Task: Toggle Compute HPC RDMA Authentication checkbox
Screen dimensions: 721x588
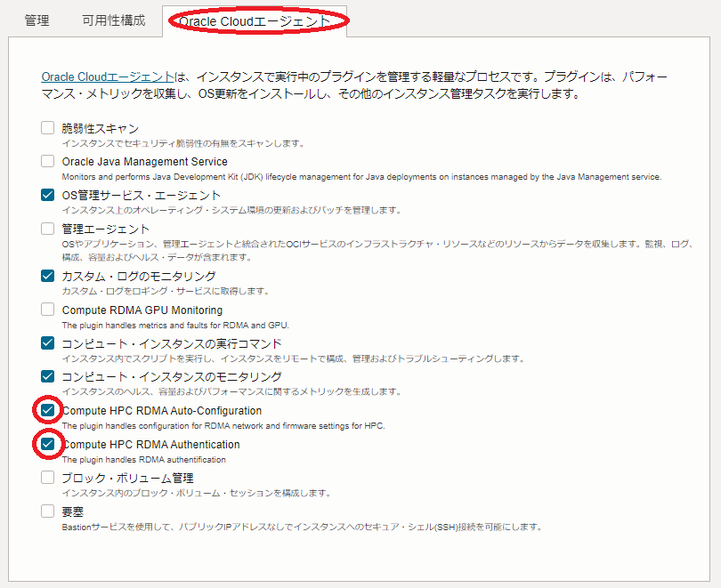Action: click(47, 444)
